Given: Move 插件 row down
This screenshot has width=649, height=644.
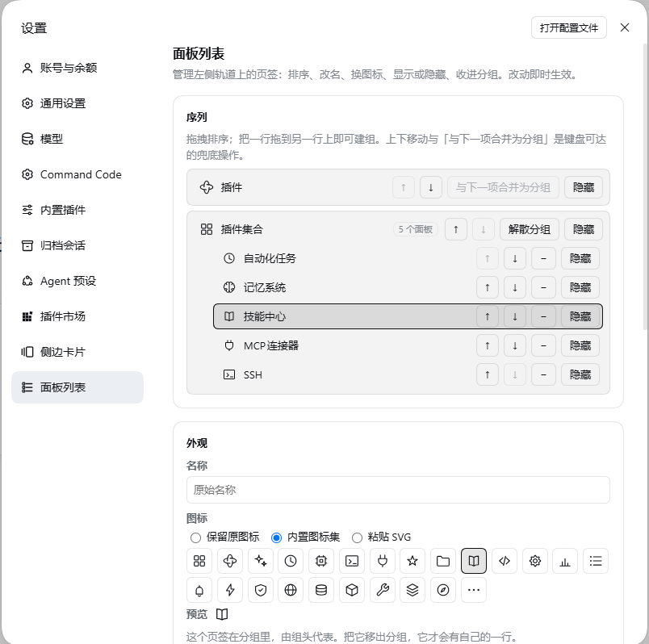Looking at the screenshot, I should [431, 187].
